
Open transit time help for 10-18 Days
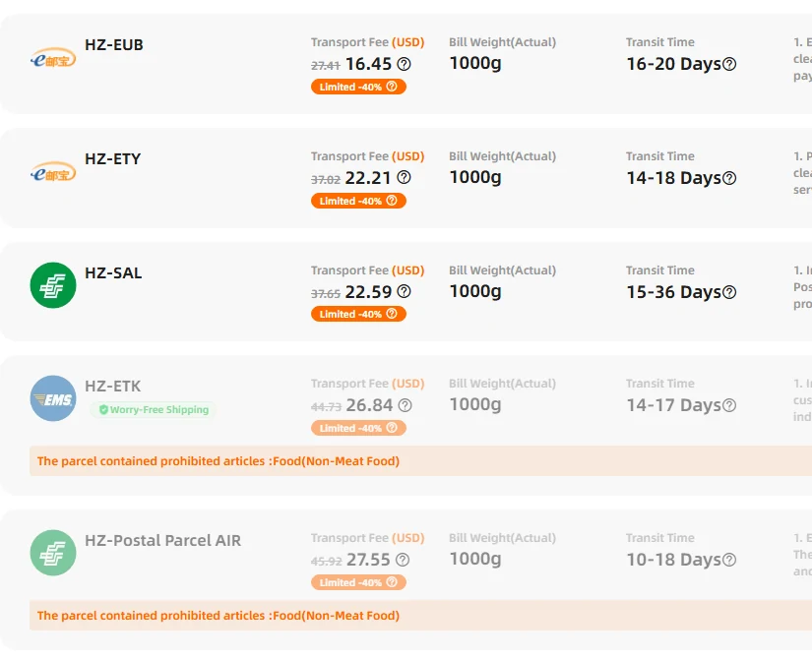pos(729,560)
